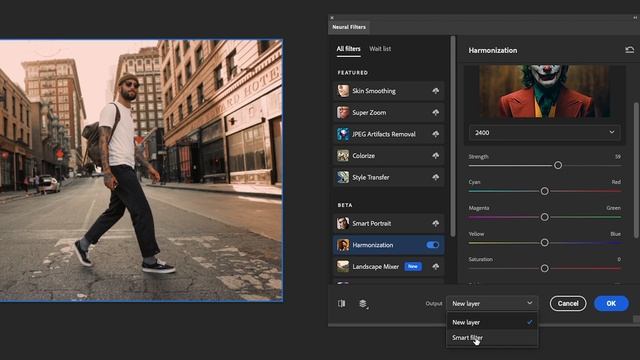Viewport: 640px width, 360px height.
Task: Download JPEG Artifacts Removal with cloud icon
Action: pyautogui.click(x=436, y=134)
